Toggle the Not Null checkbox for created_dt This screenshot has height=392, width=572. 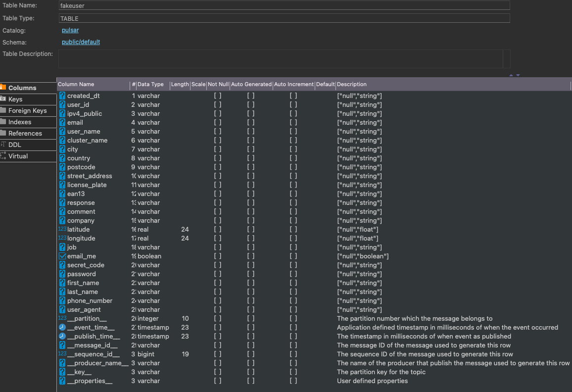pos(217,96)
